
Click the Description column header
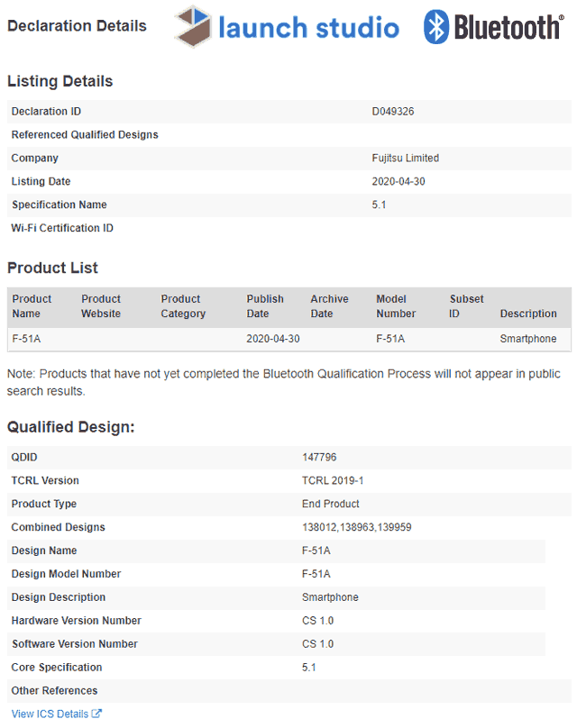click(528, 314)
